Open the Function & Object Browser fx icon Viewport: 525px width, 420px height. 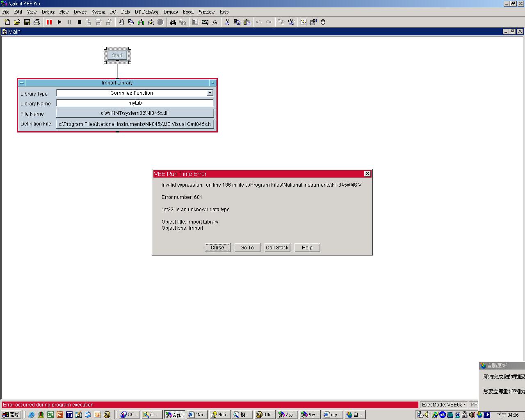(x=215, y=22)
